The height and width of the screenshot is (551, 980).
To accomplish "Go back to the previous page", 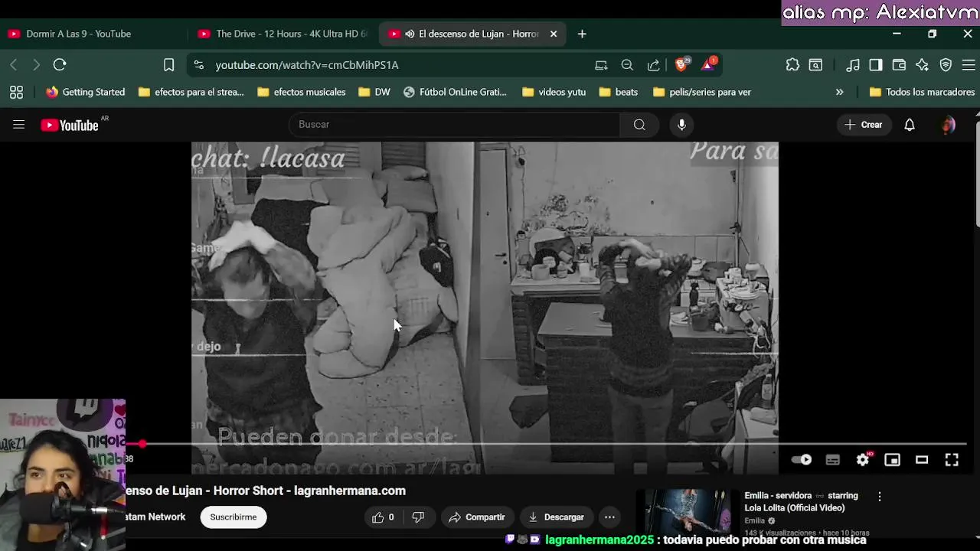I will [14, 65].
